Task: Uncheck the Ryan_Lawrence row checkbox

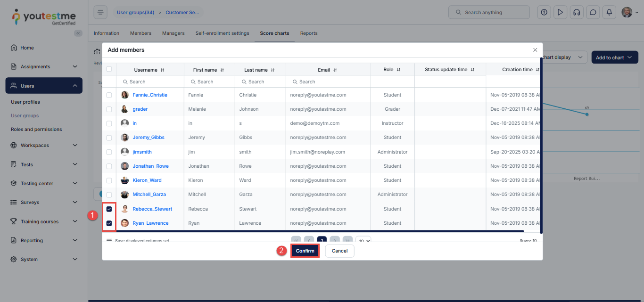Action: [x=109, y=223]
